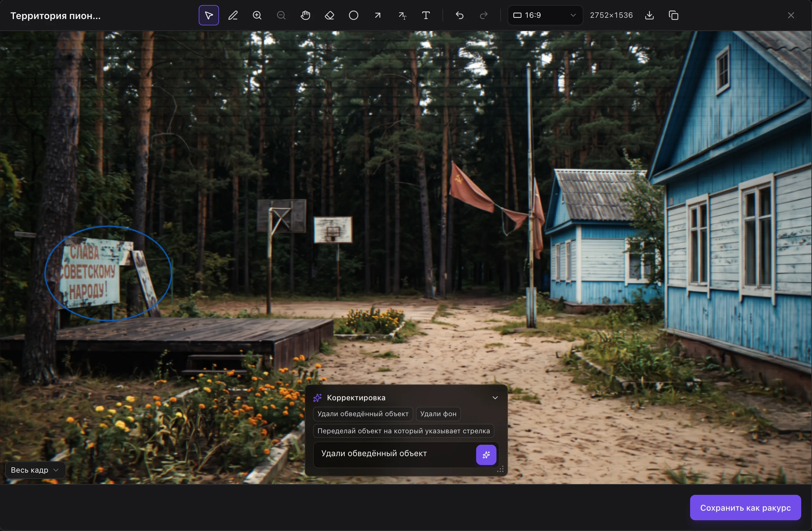Select the eraser tool

[x=329, y=15]
